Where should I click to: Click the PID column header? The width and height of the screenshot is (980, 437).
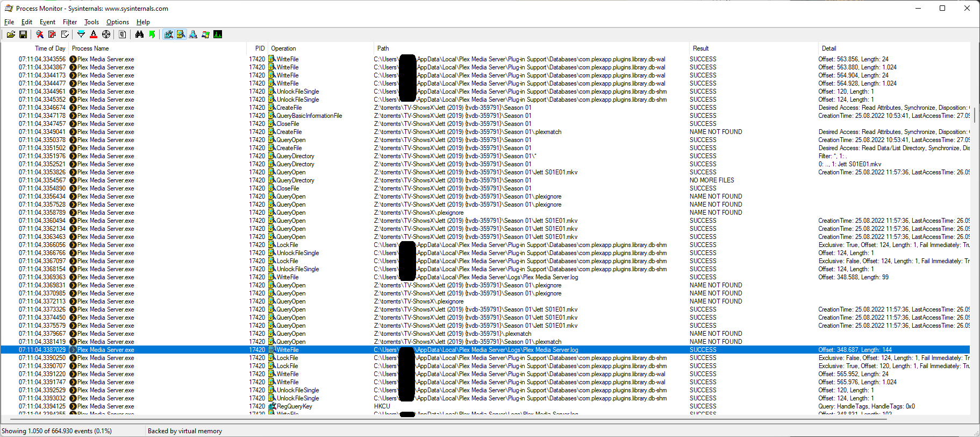click(x=257, y=48)
